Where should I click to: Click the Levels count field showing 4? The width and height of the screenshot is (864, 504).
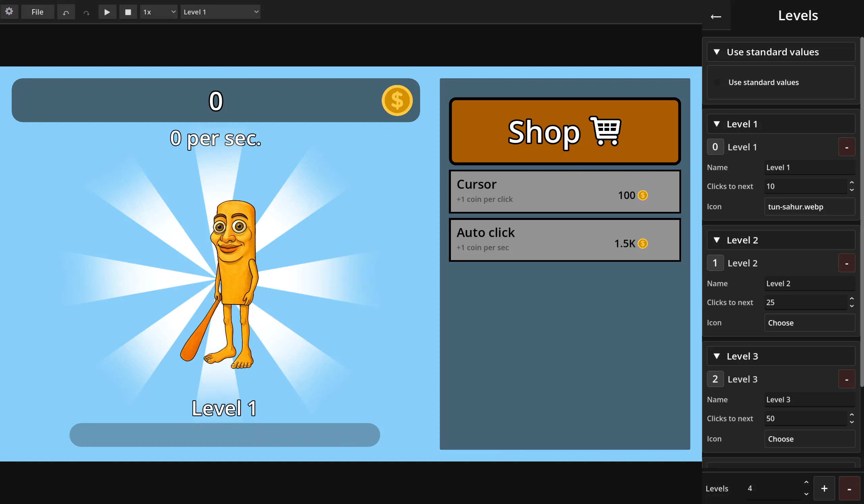[x=773, y=488]
